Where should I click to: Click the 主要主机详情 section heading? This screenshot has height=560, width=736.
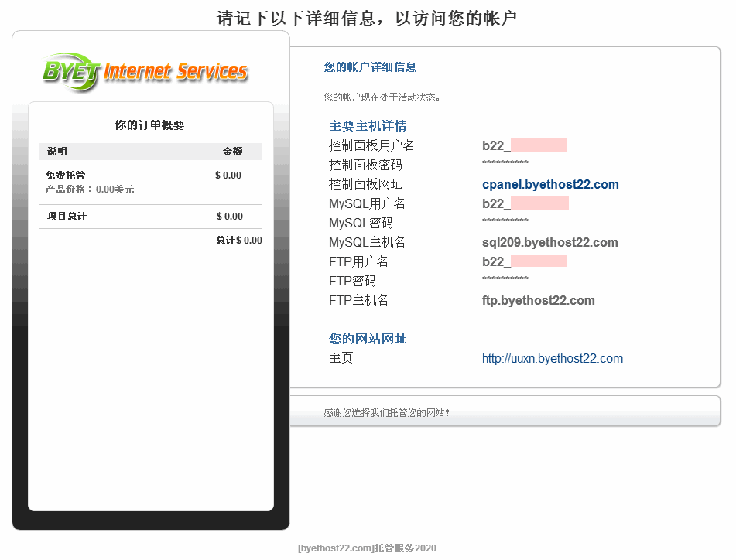pos(368,126)
